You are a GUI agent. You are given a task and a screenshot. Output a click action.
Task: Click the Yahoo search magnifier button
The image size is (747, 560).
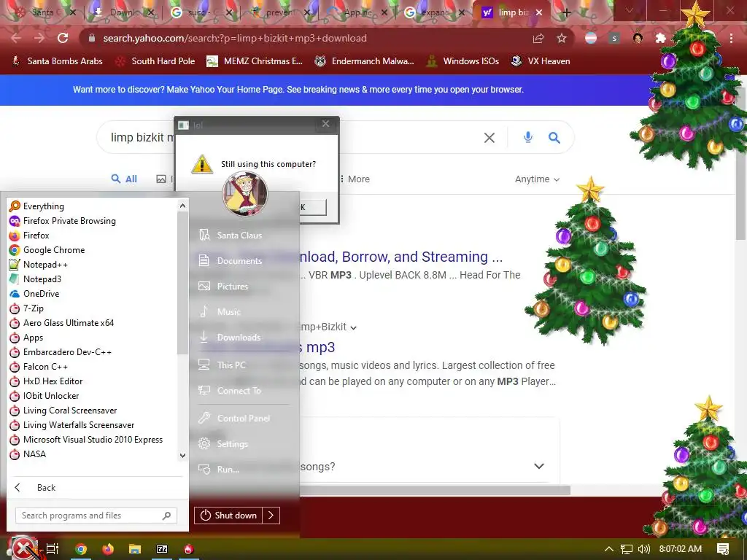tap(554, 138)
